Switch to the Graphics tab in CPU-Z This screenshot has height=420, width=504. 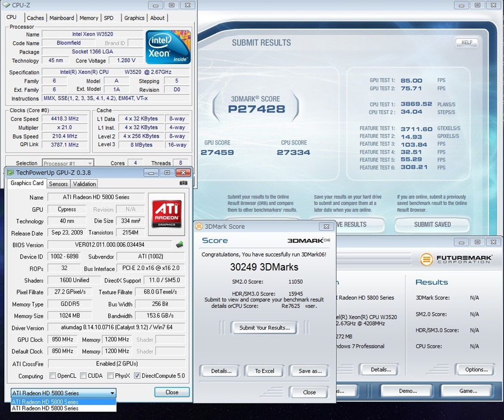pos(134,18)
